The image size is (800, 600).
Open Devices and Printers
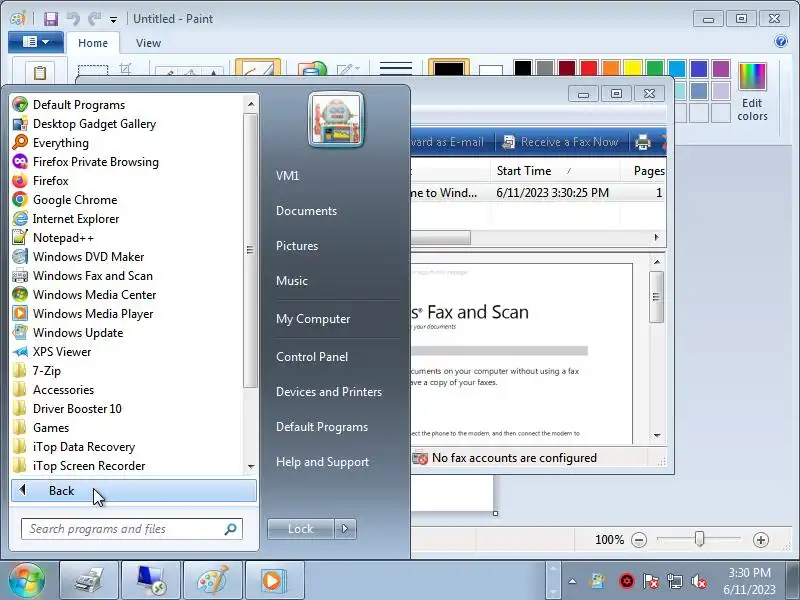tap(329, 392)
